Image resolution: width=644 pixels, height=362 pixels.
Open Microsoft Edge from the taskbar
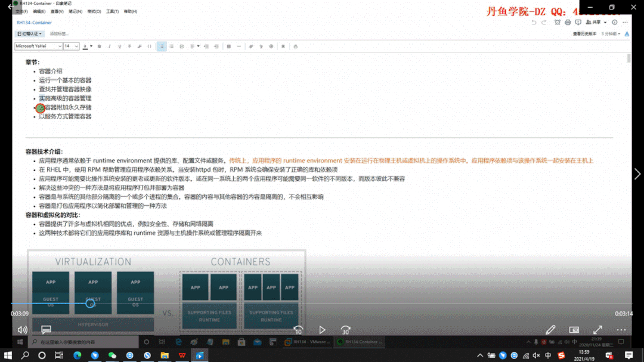[x=77, y=355]
